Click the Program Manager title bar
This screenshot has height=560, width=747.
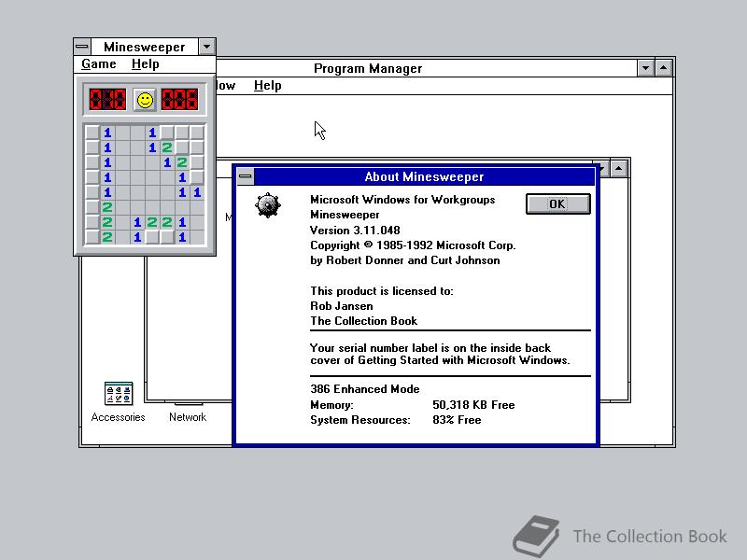coord(368,68)
